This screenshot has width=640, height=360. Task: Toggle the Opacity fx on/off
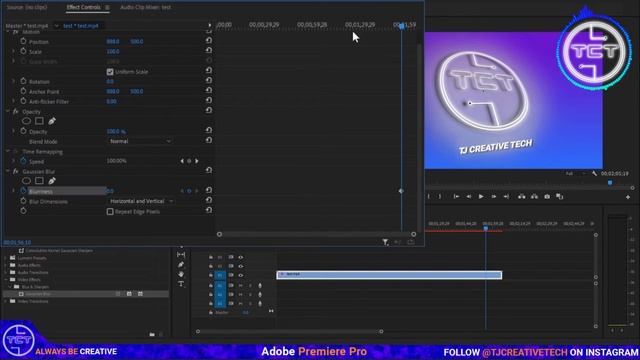point(16,111)
